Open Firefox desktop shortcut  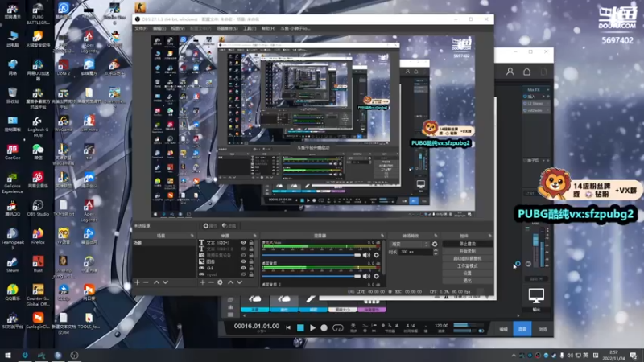pyautogui.click(x=38, y=237)
